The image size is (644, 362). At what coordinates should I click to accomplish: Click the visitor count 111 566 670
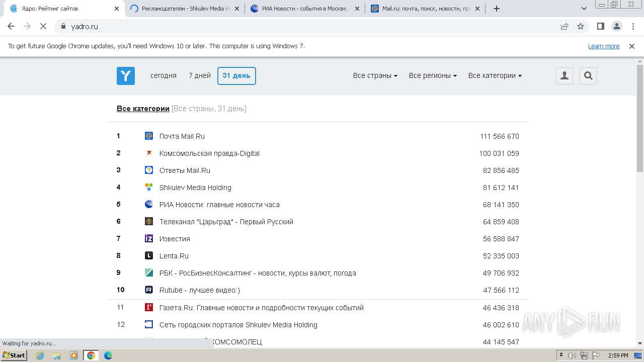500,136
